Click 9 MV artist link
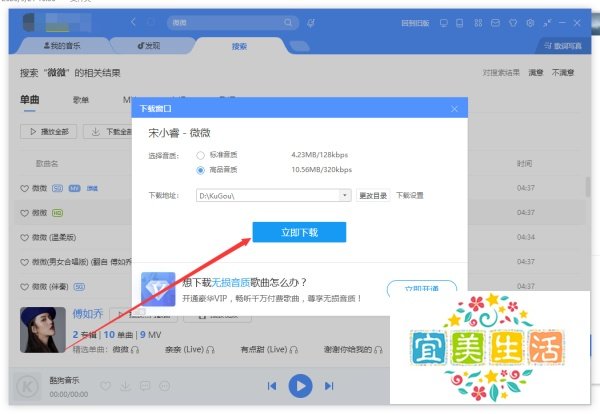 [x=150, y=335]
